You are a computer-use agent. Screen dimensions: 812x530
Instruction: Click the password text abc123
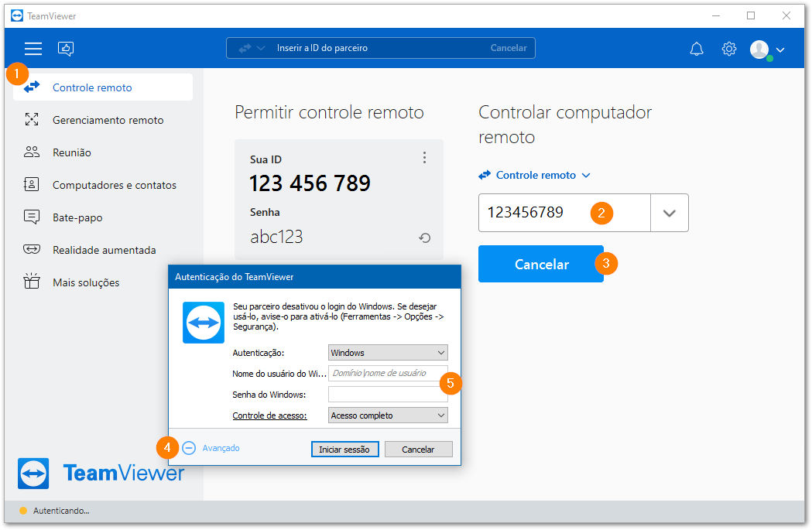276,237
